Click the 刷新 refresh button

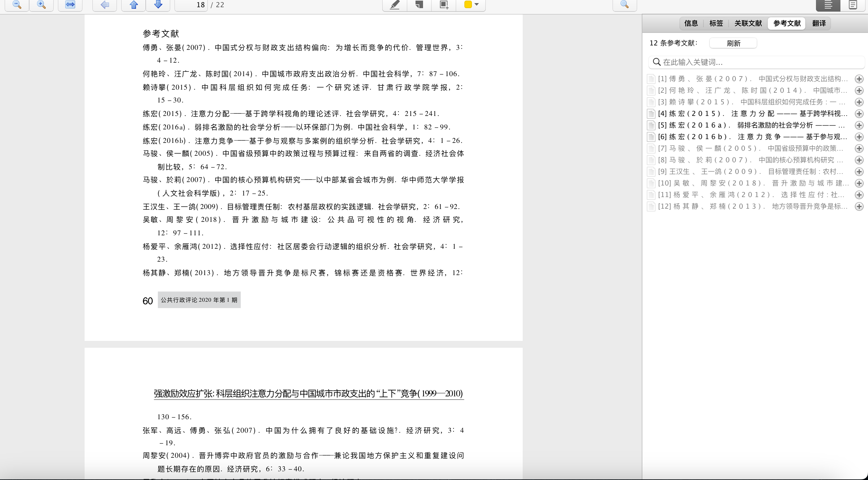733,43
